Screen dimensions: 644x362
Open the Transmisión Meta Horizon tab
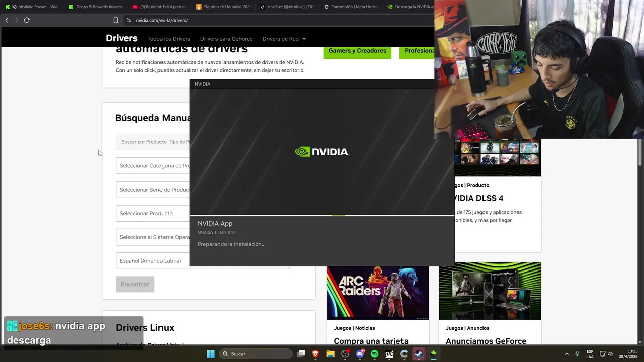tap(351, 7)
